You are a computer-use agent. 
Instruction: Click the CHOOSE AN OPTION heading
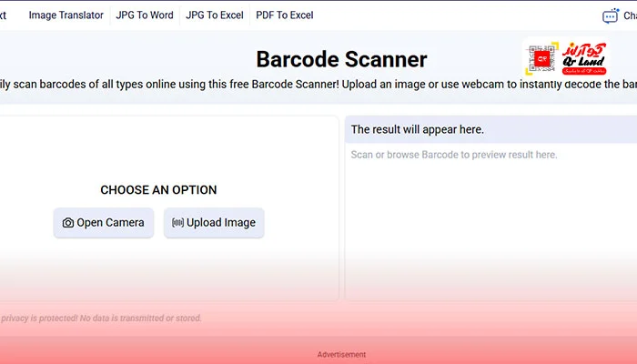pos(158,190)
